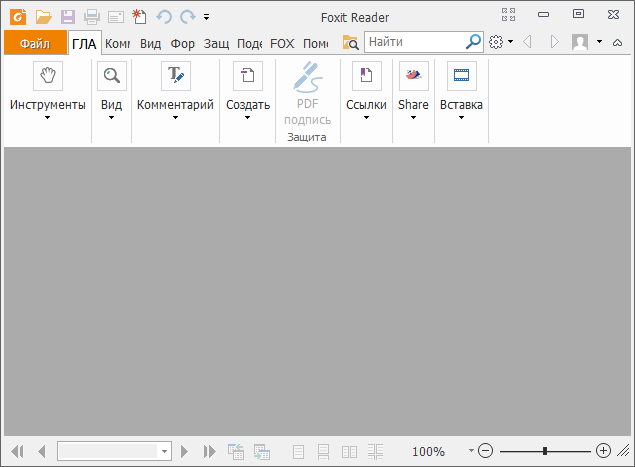Collapse the ribbon with the chevron arrow

[x=617, y=42]
